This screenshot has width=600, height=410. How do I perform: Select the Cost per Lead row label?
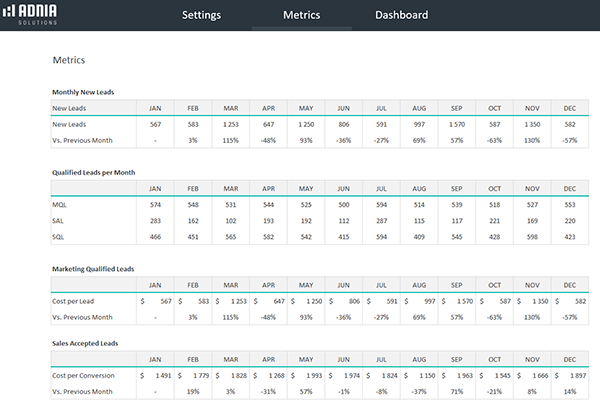point(74,300)
